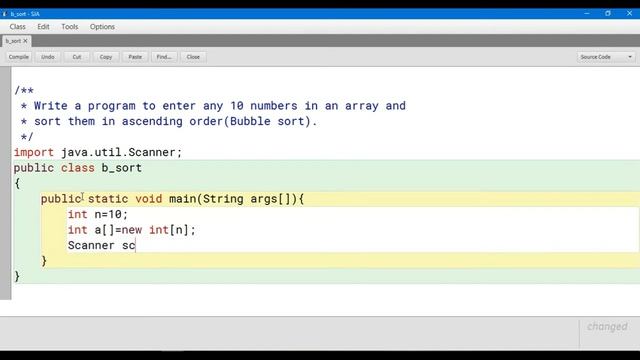640x360 pixels.
Task: Click 'java.util.Scanner;' in the import line
Action: pyautogui.click(x=121, y=152)
